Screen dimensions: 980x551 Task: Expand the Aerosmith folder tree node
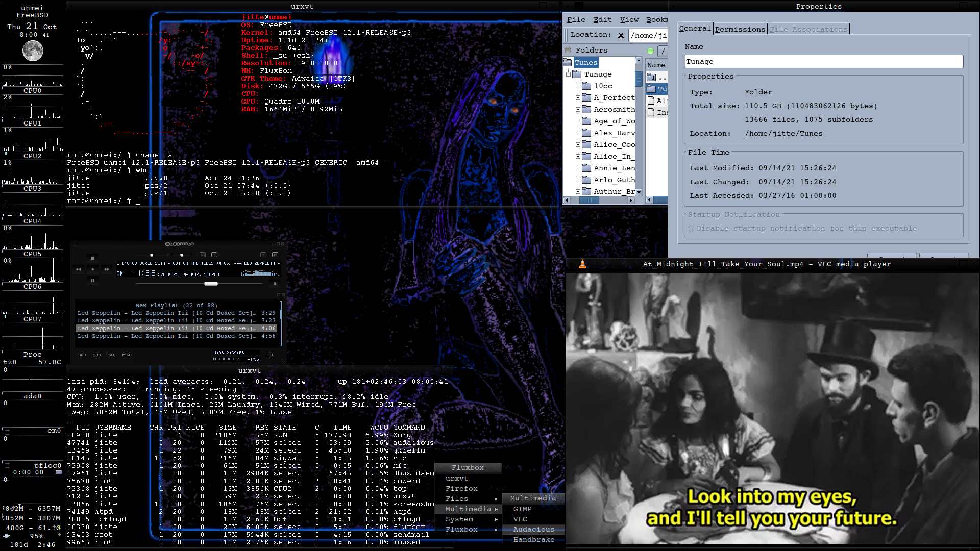tap(578, 110)
